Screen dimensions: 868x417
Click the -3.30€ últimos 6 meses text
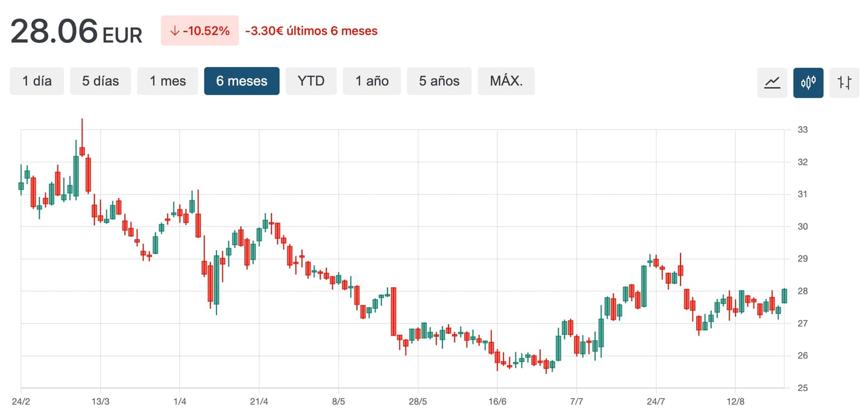tap(311, 31)
